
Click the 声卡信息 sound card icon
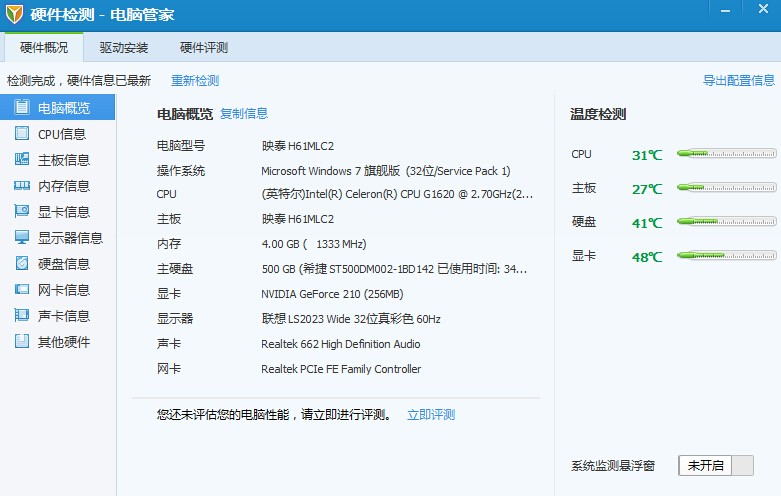click(x=21, y=315)
